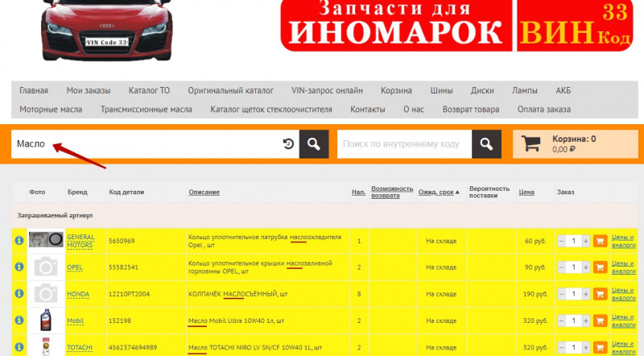The image size is (644, 356).
Task: Open Каталог щеток стеклоочистителя menu item
Action: point(271,110)
